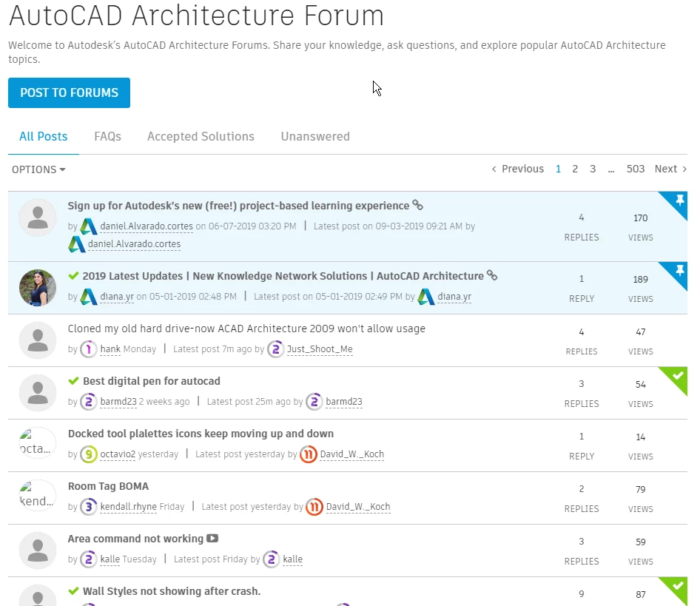The height and width of the screenshot is (606, 700).
Task: Click link icon beside project-based learning post
Action: click(x=417, y=205)
